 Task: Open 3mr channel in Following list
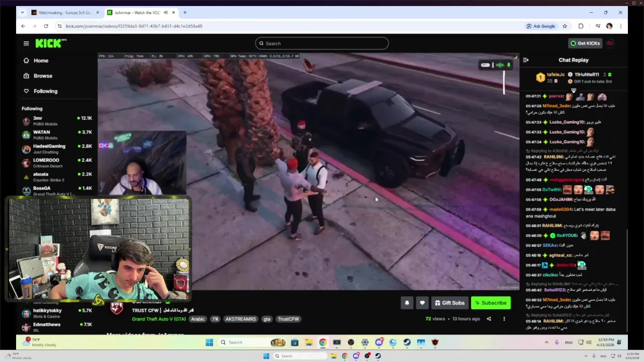coord(57,120)
